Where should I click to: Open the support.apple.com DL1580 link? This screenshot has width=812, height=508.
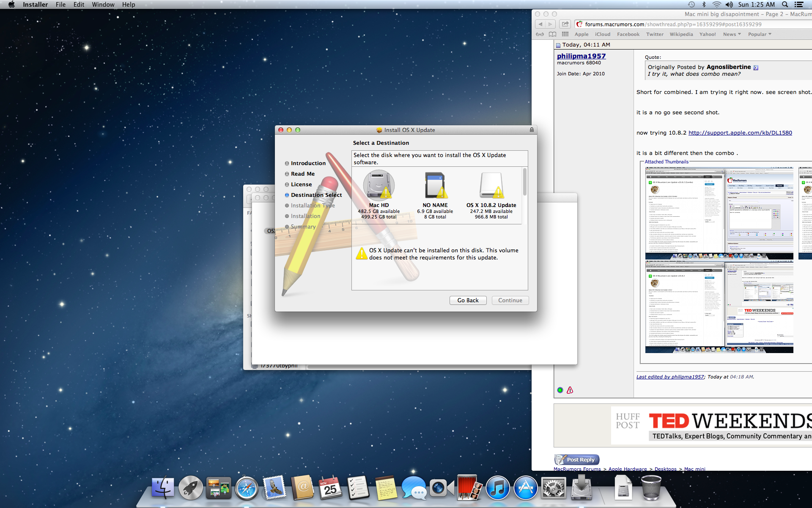click(x=740, y=133)
